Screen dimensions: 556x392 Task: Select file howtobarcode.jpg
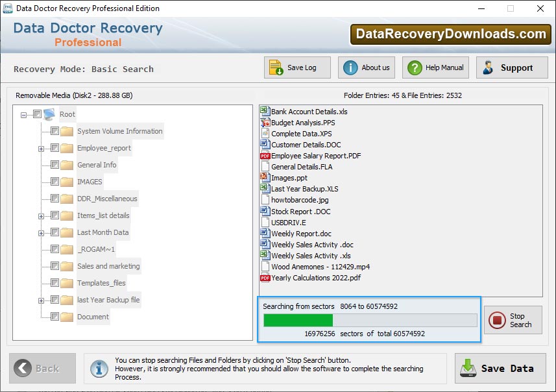(x=300, y=200)
